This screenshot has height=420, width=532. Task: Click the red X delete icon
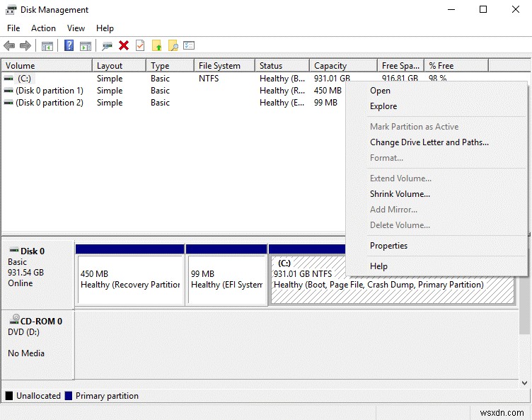124,46
